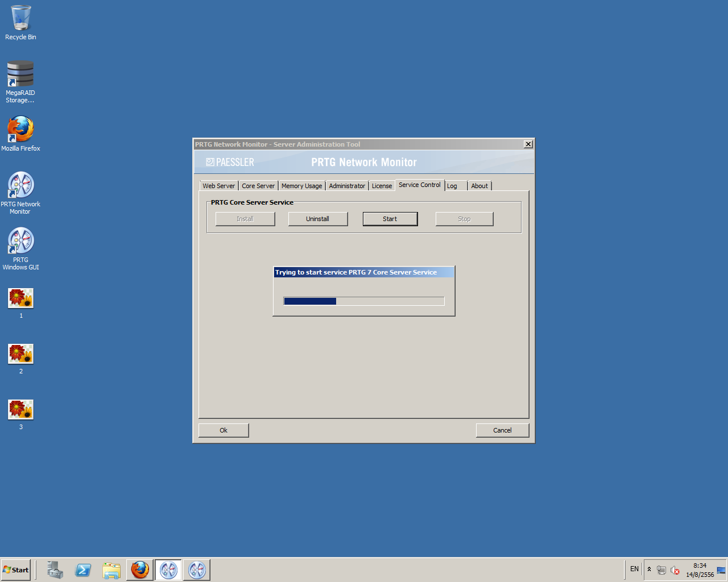Open Server Manager from the taskbar
The width and height of the screenshot is (728, 582).
55,569
